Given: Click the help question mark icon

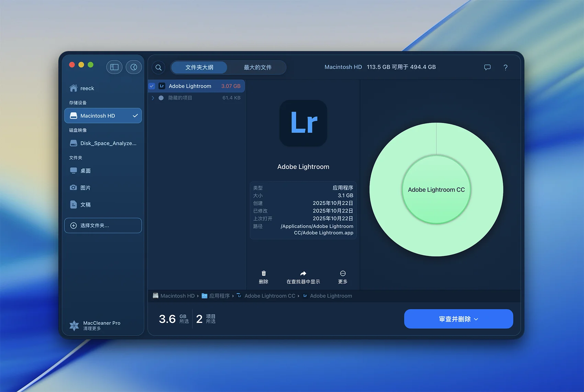Looking at the screenshot, I should (x=505, y=67).
